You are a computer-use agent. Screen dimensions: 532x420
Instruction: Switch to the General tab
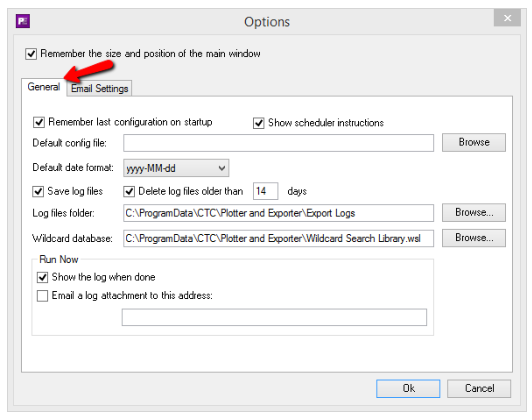(44, 87)
